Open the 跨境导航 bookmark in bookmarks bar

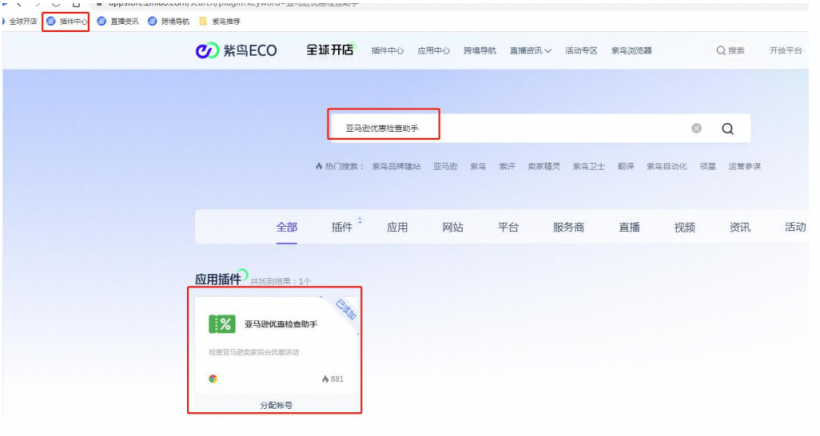(169, 21)
